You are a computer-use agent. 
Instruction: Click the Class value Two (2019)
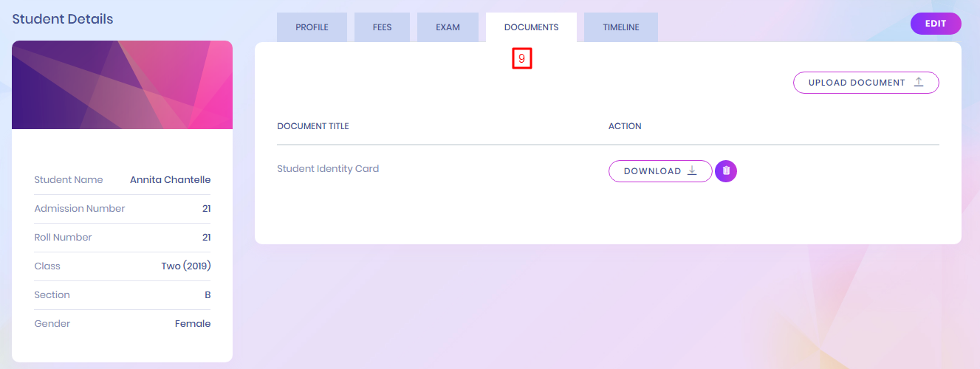click(186, 266)
